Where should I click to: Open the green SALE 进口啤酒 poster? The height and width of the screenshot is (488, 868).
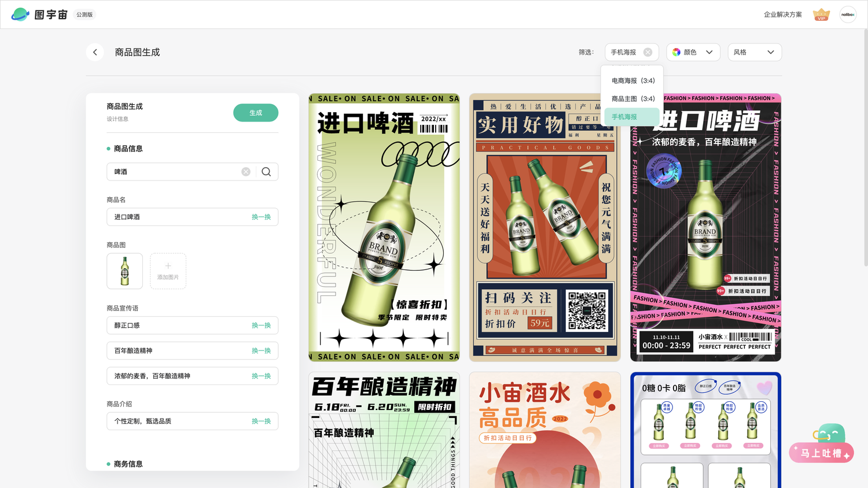[x=384, y=228]
